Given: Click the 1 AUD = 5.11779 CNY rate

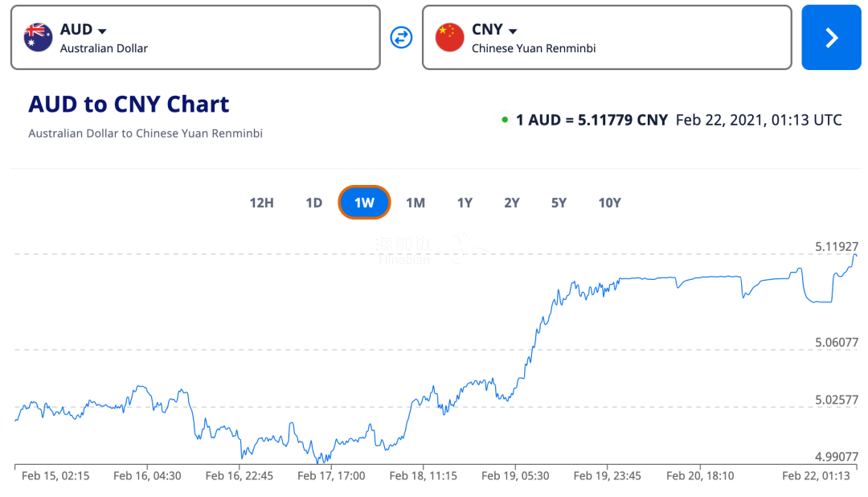Looking at the screenshot, I should pyautogui.click(x=592, y=121).
